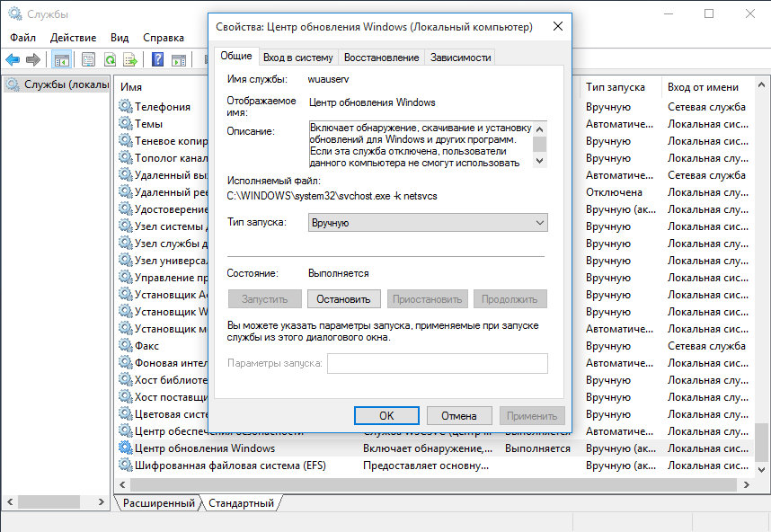The image size is (771, 532).
Task: Toggle the show/hide action pane icon
Action: [179, 60]
